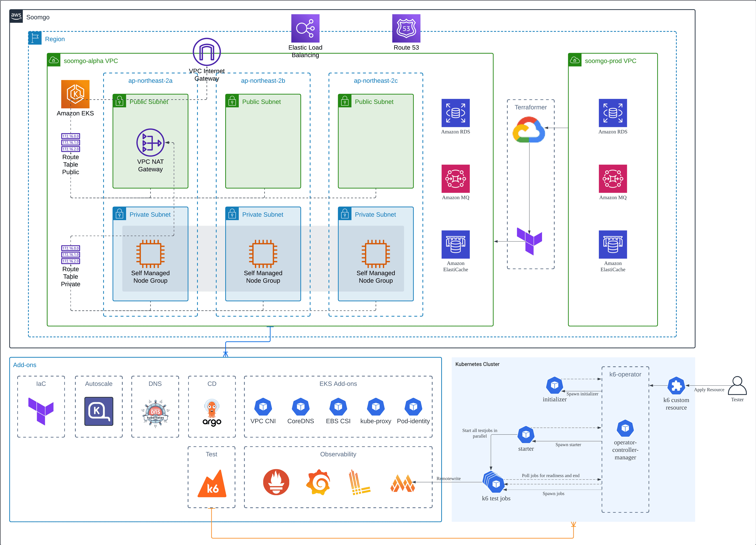Click the k6 custom resource icon
Screen dimensions: 756x545
pos(676,386)
